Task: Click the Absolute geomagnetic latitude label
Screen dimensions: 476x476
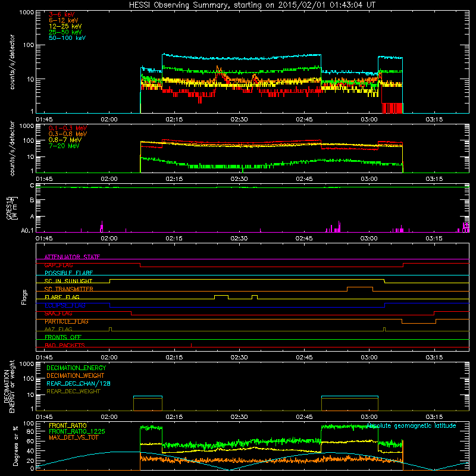Action: [x=411, y=425]
